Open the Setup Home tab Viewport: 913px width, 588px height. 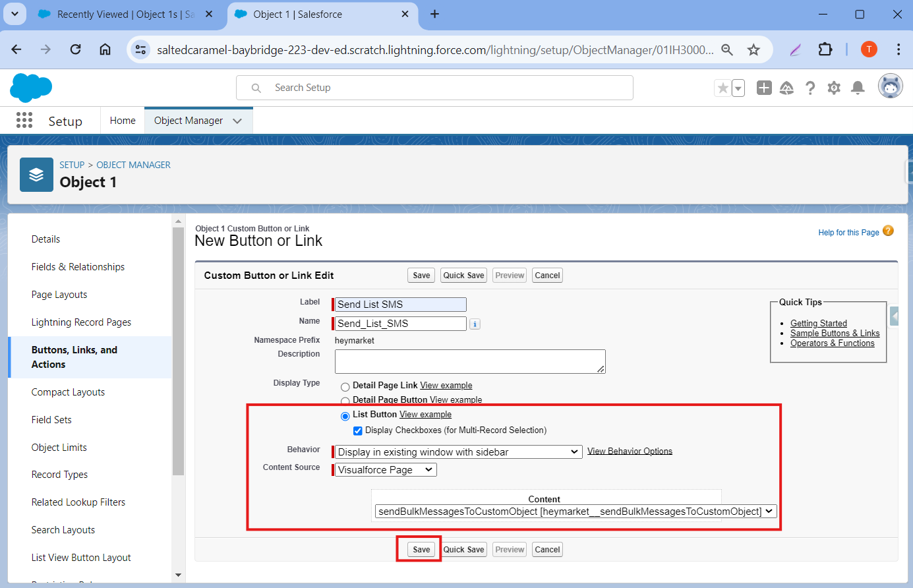[x=123, y=121]
